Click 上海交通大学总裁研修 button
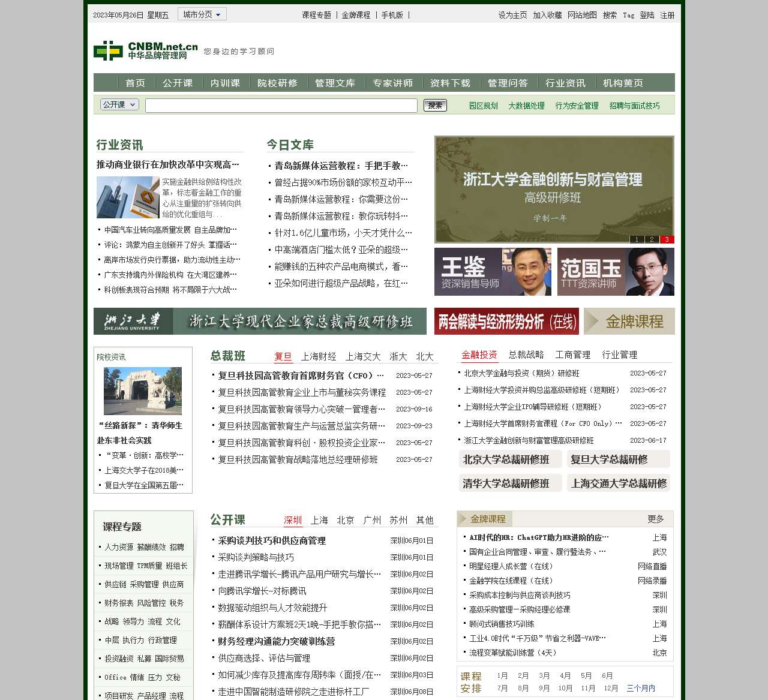This screenshot has height=700, width=768. tap(619, 483)
